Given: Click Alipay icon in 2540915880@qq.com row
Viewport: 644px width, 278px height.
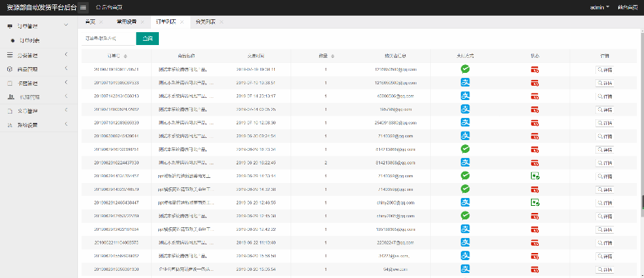Looking at the screenshot, I should 465,122.
